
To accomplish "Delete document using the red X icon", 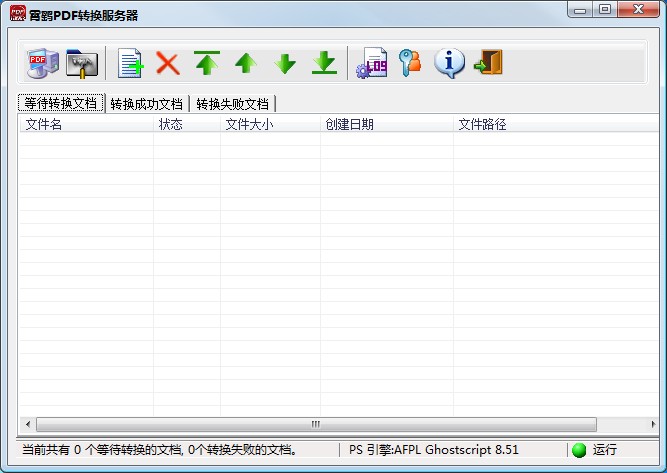I will coord(168,63).
